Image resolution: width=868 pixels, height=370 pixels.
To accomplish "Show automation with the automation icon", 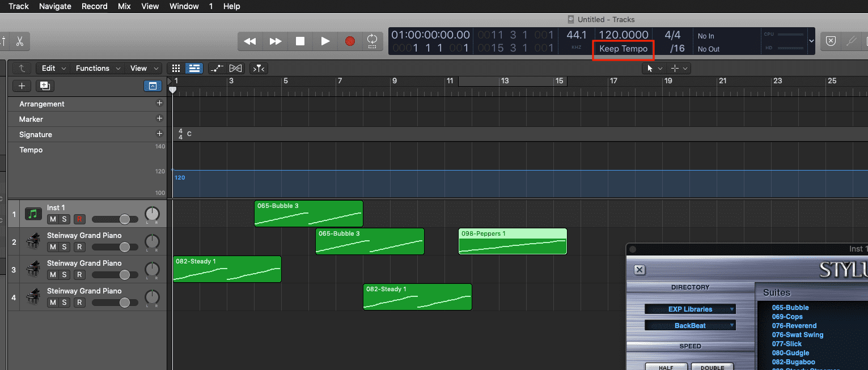I will 217,68.
